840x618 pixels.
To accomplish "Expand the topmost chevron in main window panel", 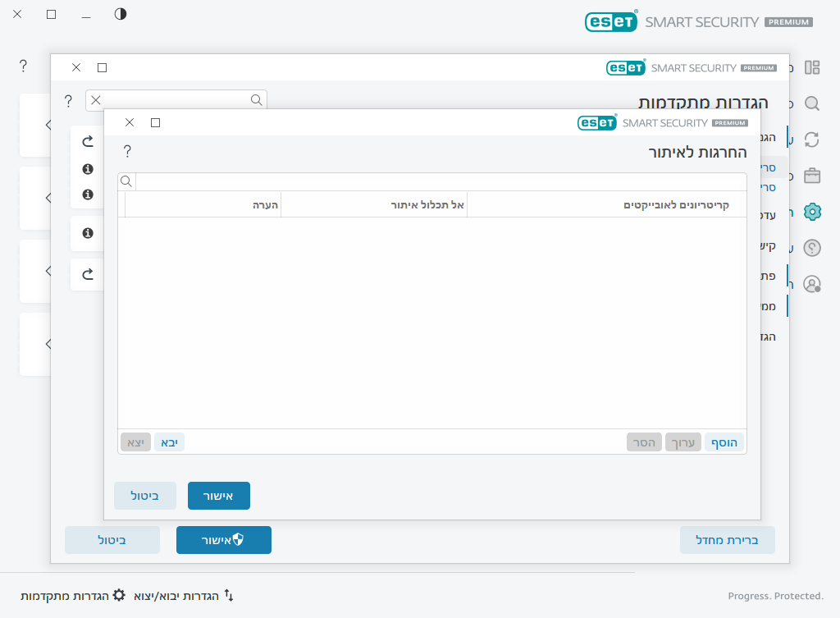I will 48,125.
